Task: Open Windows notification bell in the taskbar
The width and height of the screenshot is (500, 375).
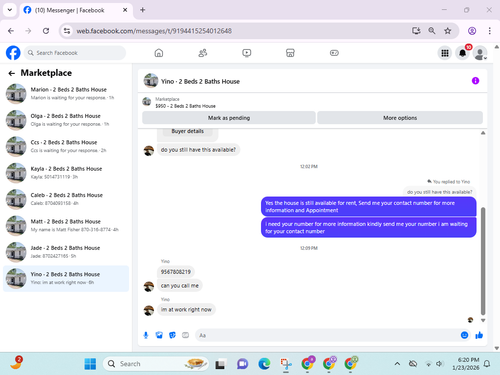Action: (x=487, y=364)
